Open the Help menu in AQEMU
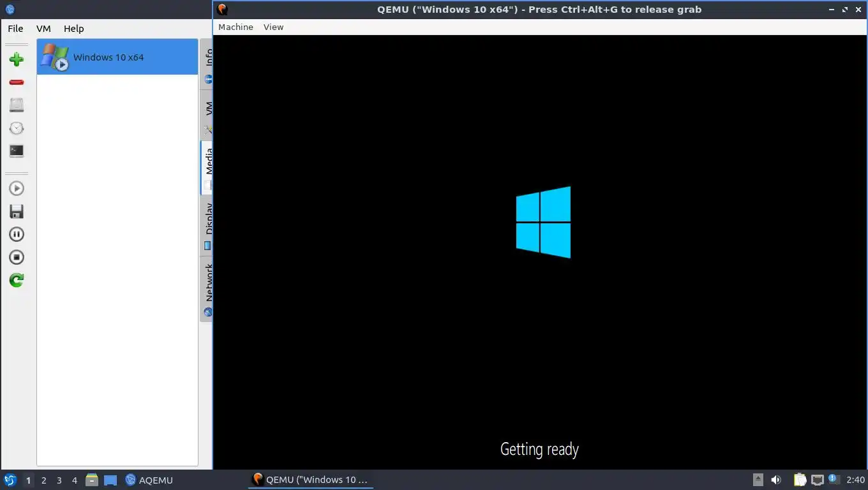Screen dimensions: 868x490 pos(73,29)
